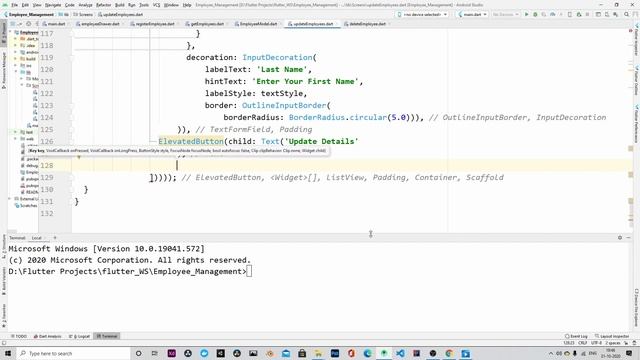
Task: Open the No Devices target dropdown
Action: click(x=505, y=14)
